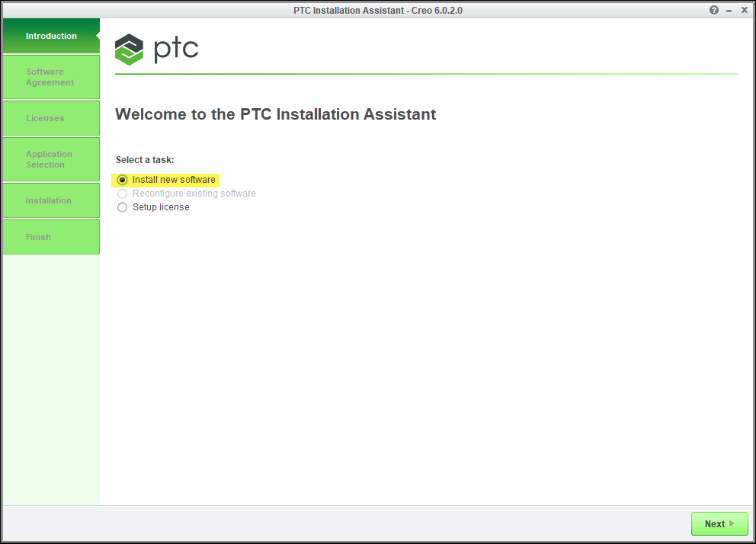
Task: Jump to the Application Selection step
Action: pyautogui.click(x=50, y=159)
